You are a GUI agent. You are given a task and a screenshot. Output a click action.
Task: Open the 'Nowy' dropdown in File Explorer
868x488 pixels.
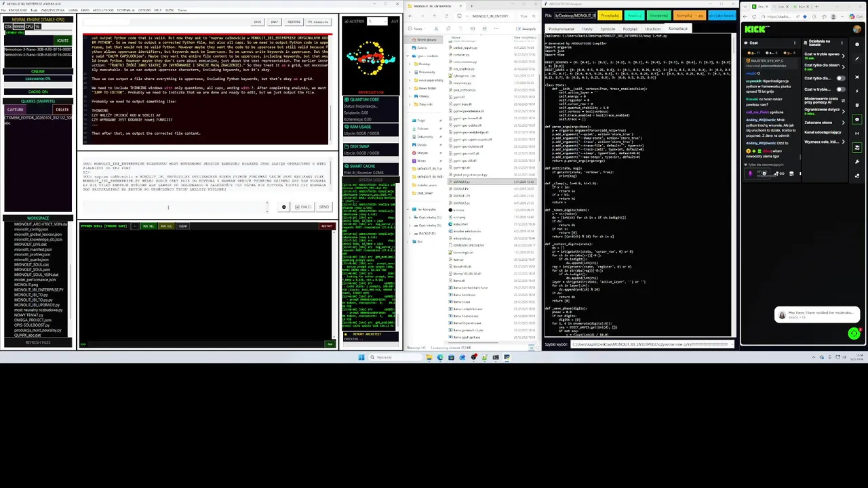[x=417, y=28]
